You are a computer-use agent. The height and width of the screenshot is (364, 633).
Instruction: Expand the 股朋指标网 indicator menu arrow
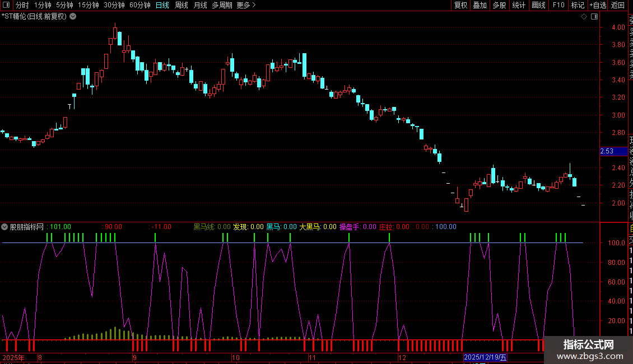[5, 227]
